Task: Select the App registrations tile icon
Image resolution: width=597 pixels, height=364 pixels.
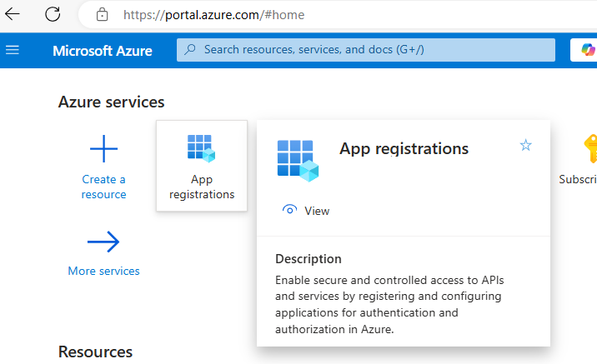Action: click(x=201, y=148)
